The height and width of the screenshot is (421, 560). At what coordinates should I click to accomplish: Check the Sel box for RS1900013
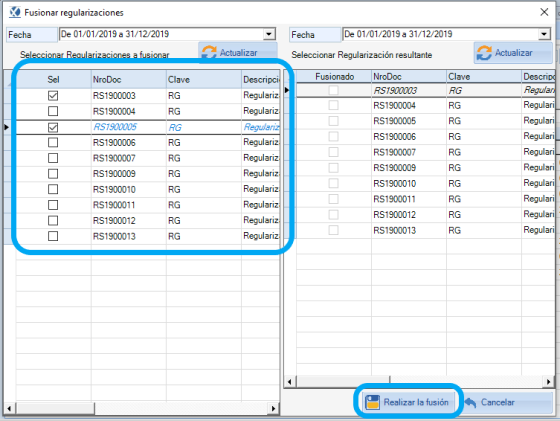coord(53,236)
